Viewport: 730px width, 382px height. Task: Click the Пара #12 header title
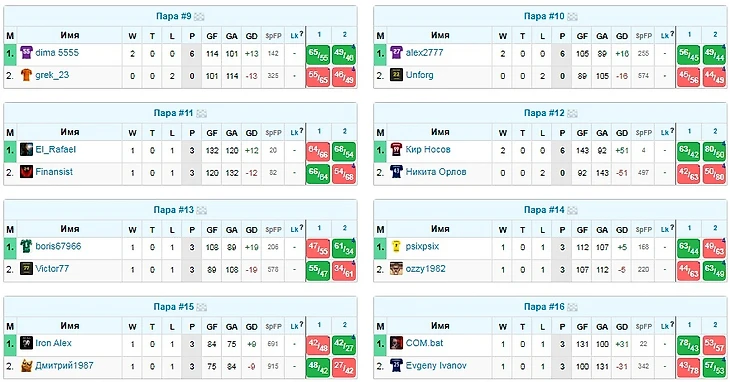pos(544,113)
